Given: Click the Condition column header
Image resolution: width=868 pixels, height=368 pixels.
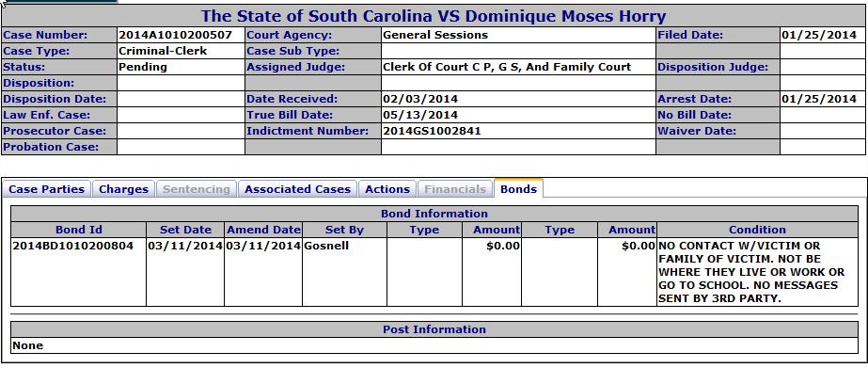Looking at the screenshot, I should coord(757,230).
